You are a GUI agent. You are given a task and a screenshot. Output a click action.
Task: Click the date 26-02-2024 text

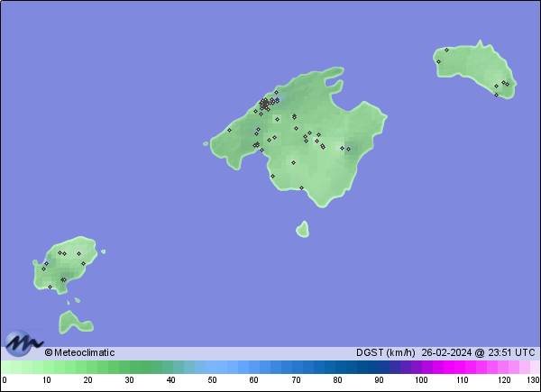pos(446,352)
